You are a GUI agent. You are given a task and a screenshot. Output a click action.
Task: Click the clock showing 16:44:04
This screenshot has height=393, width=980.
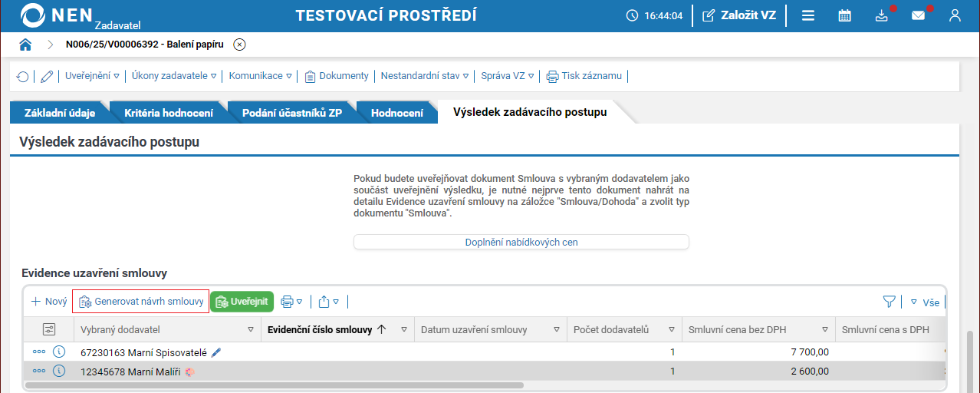[654, 15]
